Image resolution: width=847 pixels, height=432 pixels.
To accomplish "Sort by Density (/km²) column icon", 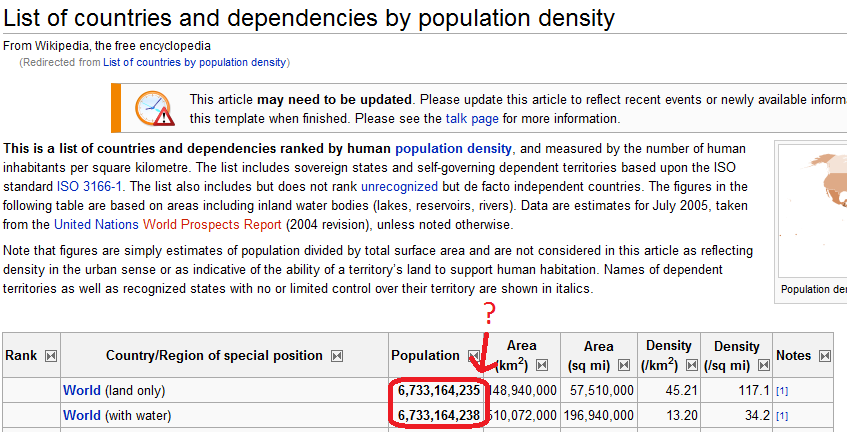I will coord(692,365).
